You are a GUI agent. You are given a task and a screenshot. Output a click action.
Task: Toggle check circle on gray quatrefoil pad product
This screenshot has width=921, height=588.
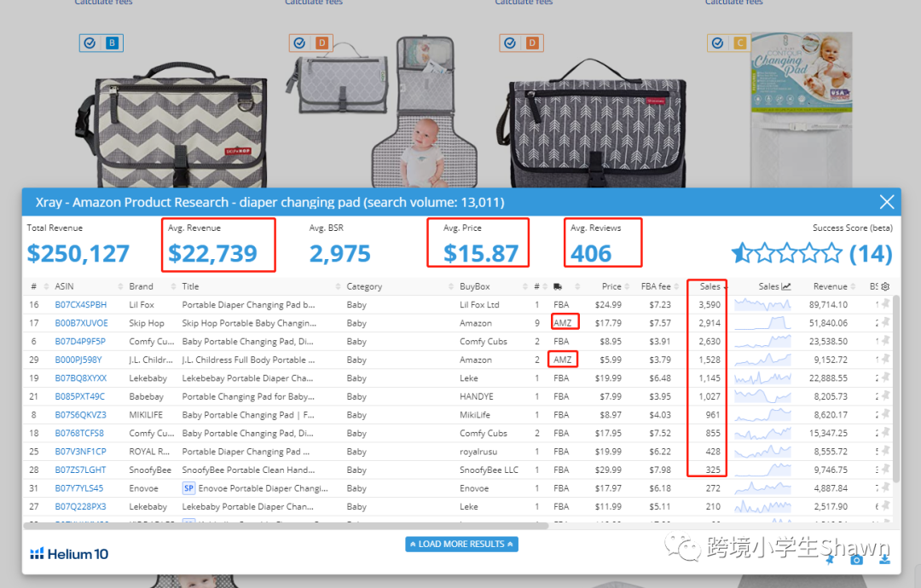pos(299,43)
